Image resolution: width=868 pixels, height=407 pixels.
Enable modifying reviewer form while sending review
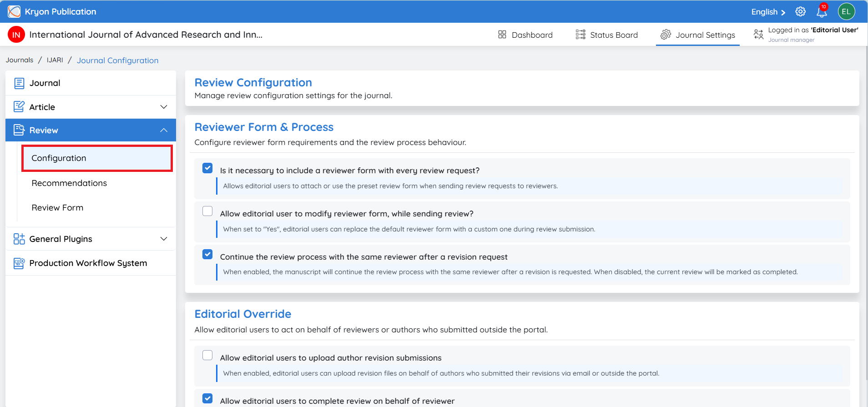[x=207, y=211]
